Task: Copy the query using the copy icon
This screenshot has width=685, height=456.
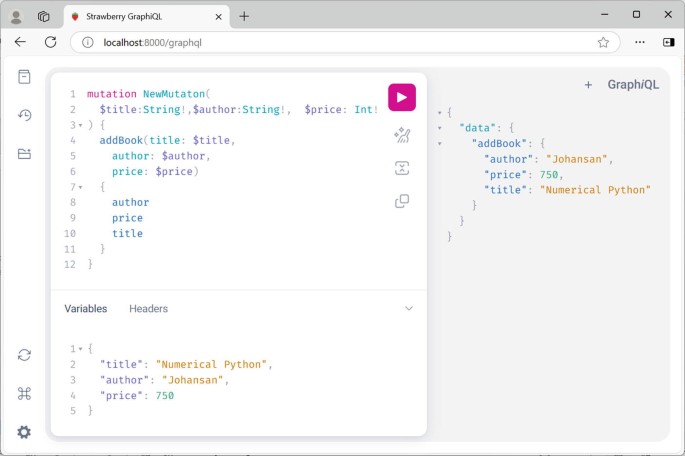Action: coord(401,201)
